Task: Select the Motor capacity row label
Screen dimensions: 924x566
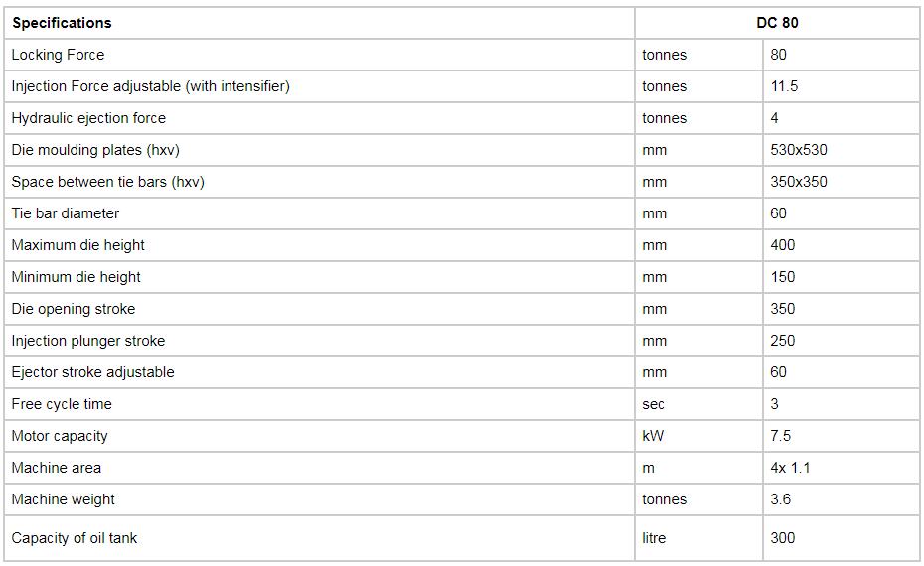Action: click(60, 437)
